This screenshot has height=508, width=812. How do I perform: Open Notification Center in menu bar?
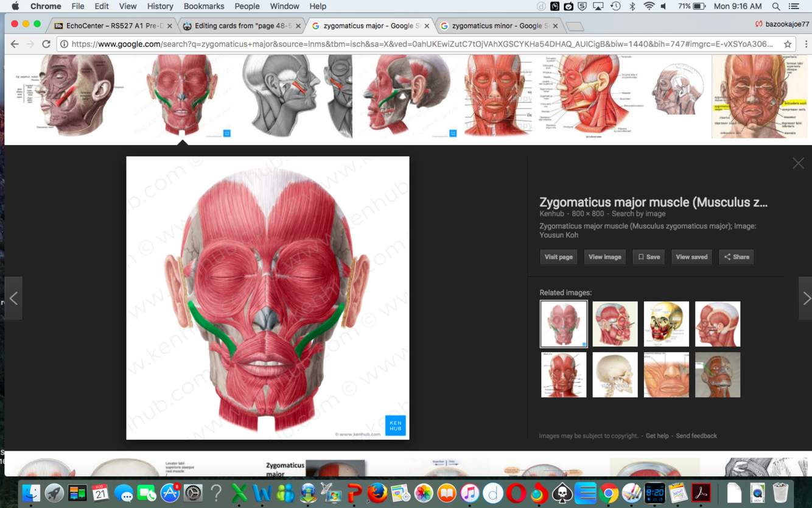794,6
